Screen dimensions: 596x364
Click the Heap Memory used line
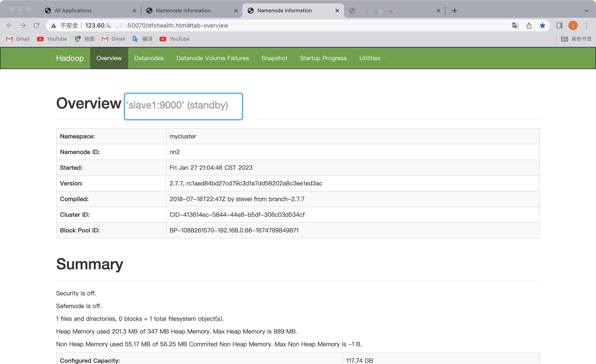[177, 331]
